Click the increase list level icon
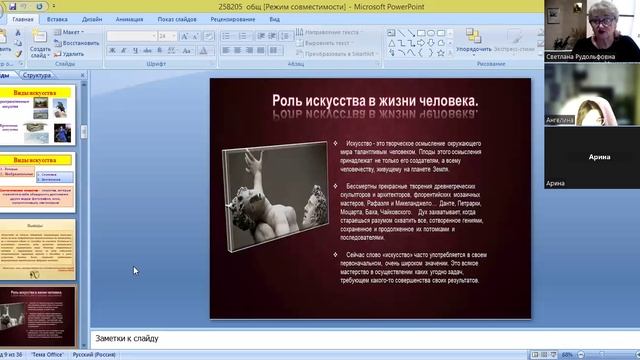The height and width of the screenshot is (360, 640). point(273,36)
